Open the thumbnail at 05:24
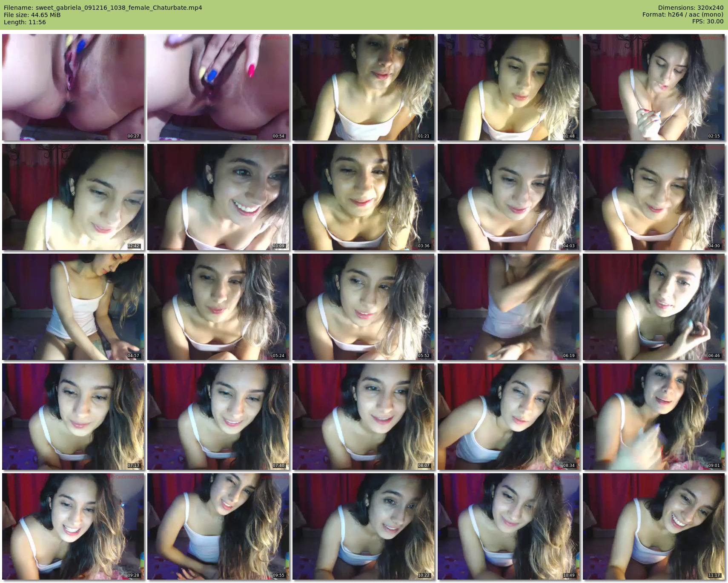The width and height of the screenshot is (728, 583). pos(218,307)
